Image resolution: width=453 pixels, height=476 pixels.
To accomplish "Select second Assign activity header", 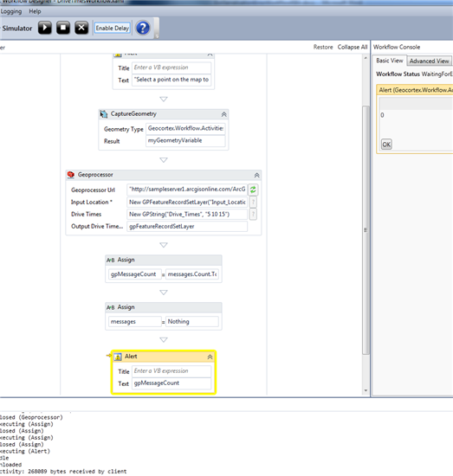I will coord(164,307).
